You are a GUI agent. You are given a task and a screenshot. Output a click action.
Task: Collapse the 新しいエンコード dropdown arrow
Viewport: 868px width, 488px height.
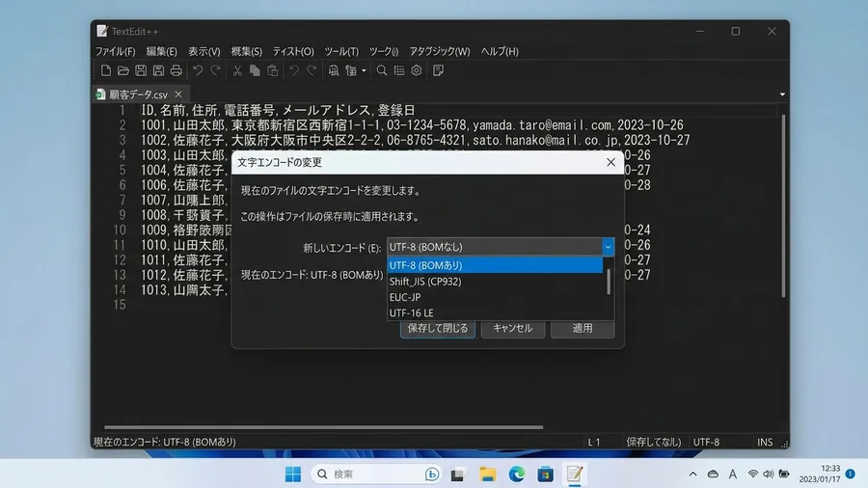click(x=608, y=247)
